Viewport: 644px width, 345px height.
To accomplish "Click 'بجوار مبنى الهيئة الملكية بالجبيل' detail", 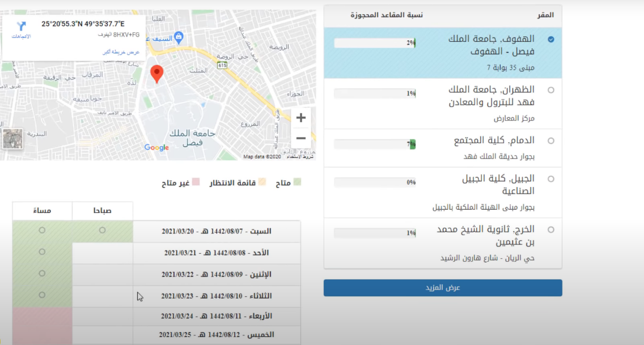I will coord(484,207).
